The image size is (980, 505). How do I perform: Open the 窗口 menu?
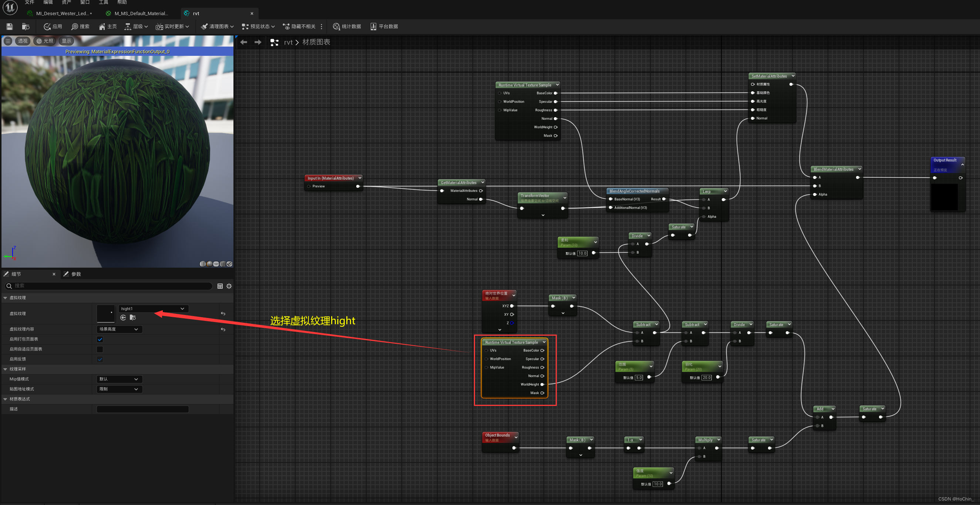tap(84, 2)
